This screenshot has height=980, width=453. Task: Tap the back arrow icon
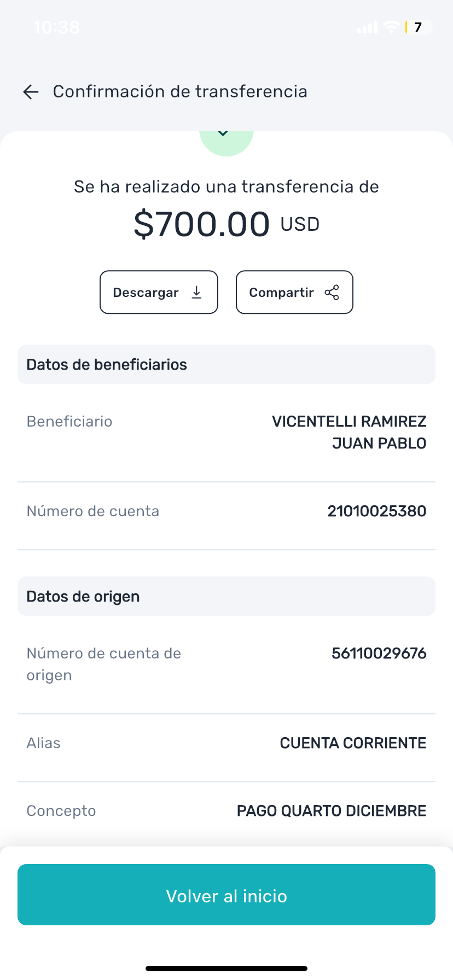click(31, 92)
